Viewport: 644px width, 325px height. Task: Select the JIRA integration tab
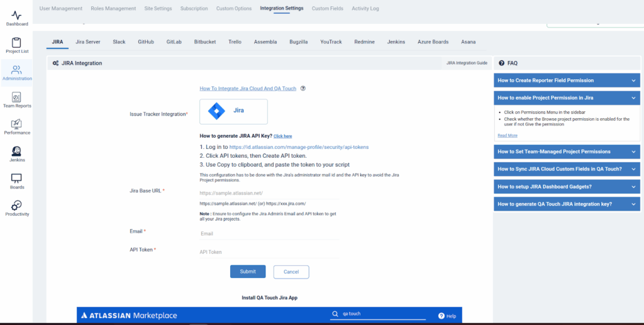point(57,42)
